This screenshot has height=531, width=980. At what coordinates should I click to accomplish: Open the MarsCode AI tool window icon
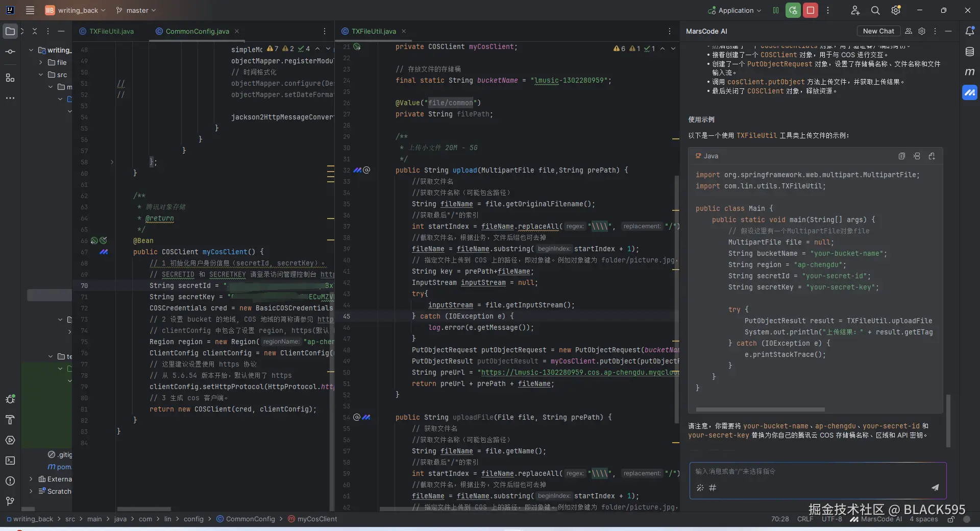click(969, 92)
